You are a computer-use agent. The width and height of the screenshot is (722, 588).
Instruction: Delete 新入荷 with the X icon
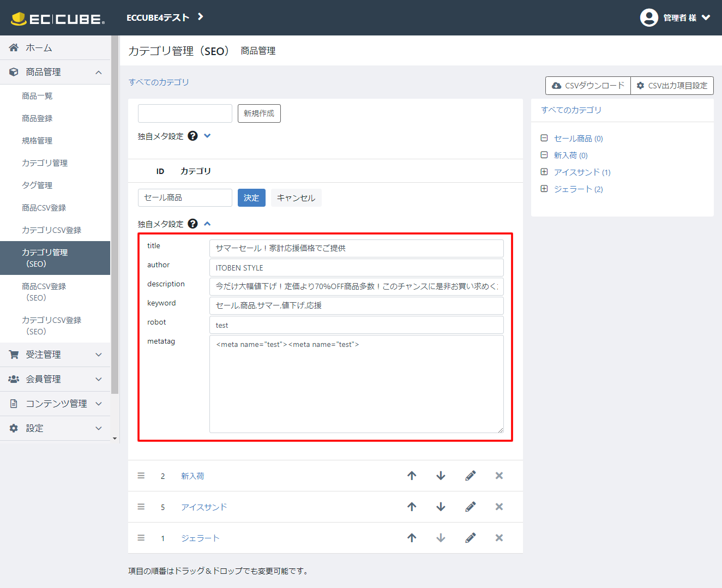499,476
